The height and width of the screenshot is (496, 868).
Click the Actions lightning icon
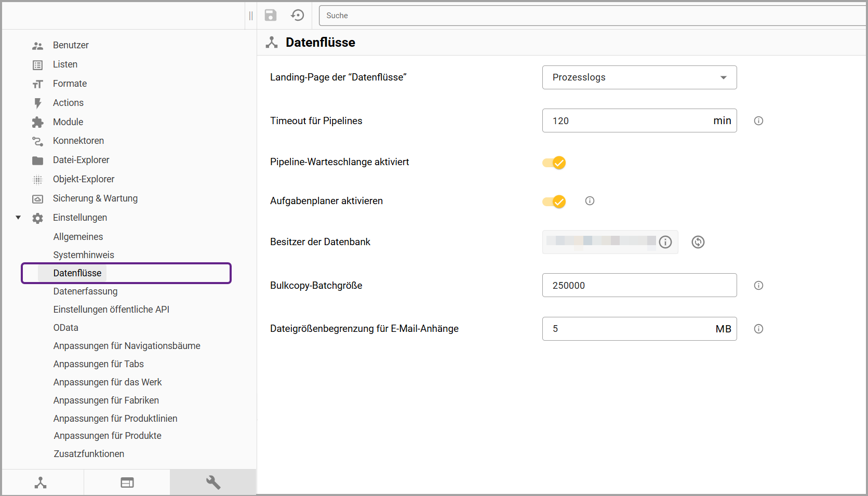pos(37,103)
